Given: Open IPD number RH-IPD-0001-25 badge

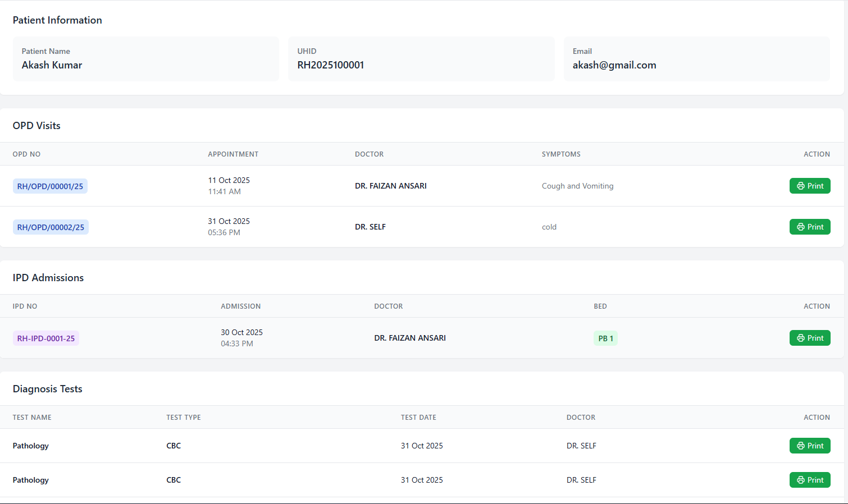Looking at the screenshot, I should click(x=46, y=338).
